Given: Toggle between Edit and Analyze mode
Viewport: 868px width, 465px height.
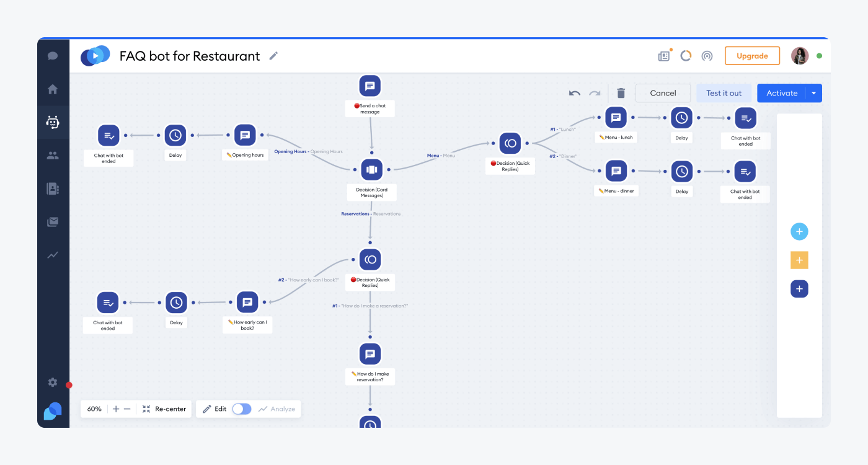Looking at the screenshot, I should click(242, 409).
